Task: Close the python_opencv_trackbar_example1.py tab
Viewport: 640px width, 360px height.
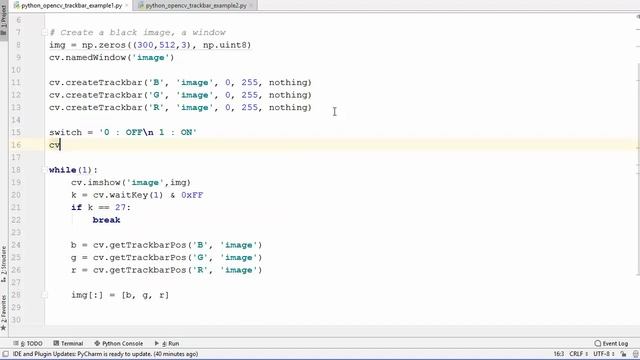Action: 127,6
